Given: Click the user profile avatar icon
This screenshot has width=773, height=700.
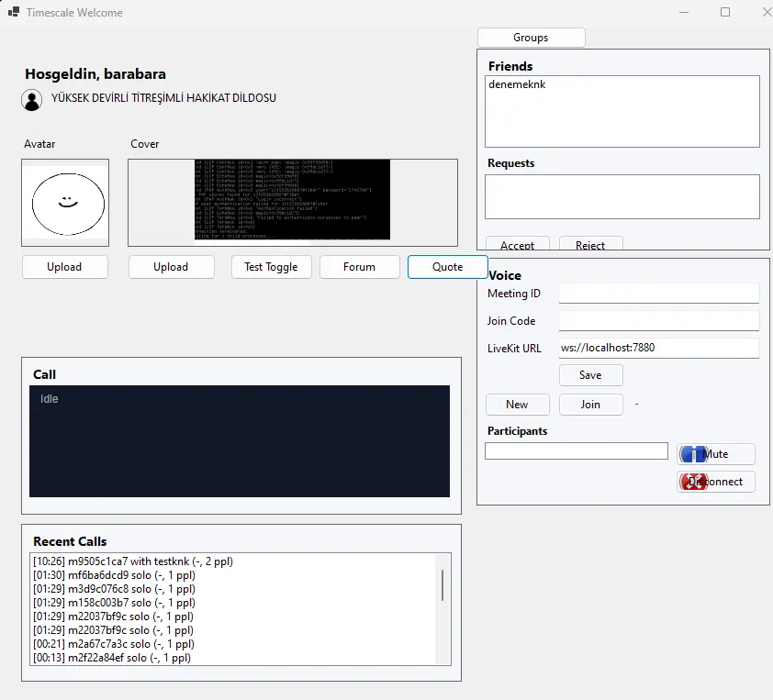Looking at the screenshot, I should 32,100.
